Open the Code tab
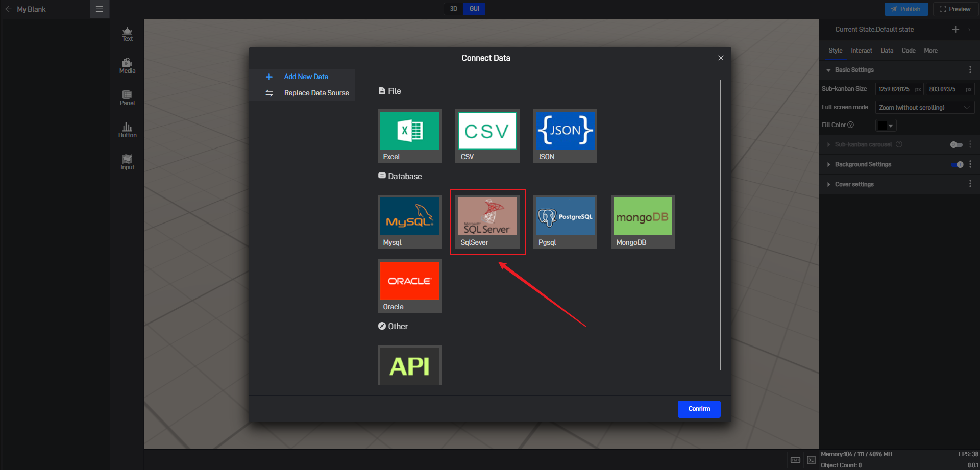Screen dimensions: 980x470 pos(909,51)
